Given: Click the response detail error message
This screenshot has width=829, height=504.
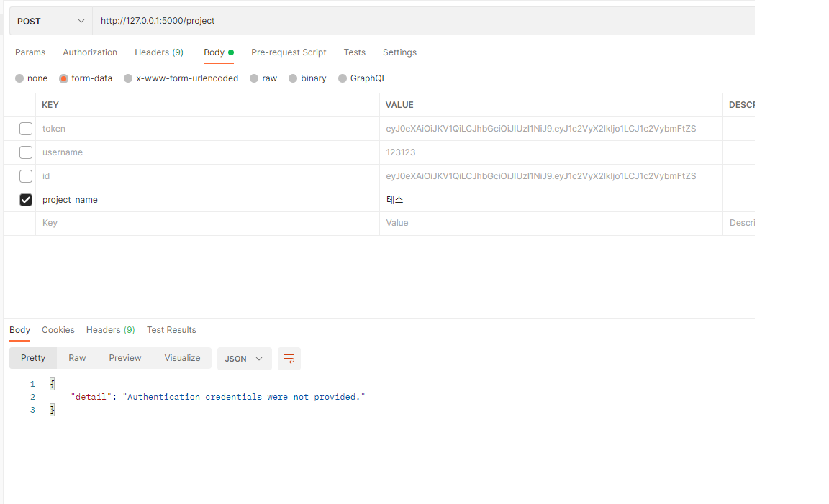Looking at the screenshot, I should [x=244, y=397].
